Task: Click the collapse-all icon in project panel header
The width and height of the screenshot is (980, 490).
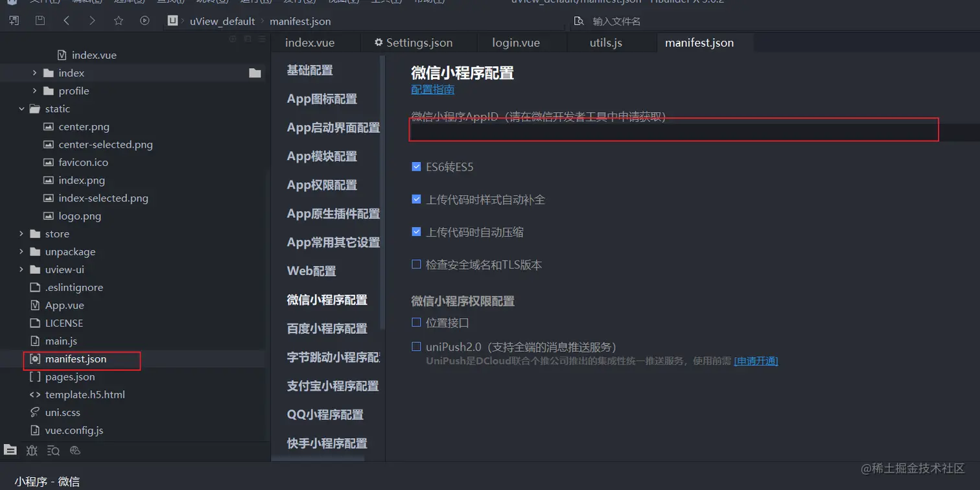Action: (248, 39)
